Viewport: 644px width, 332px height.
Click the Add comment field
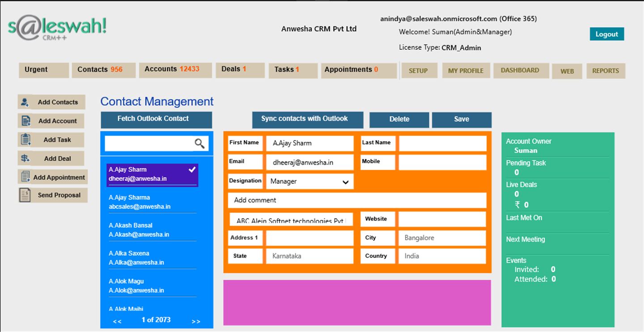pyautogui.click(x=357, y=200)
